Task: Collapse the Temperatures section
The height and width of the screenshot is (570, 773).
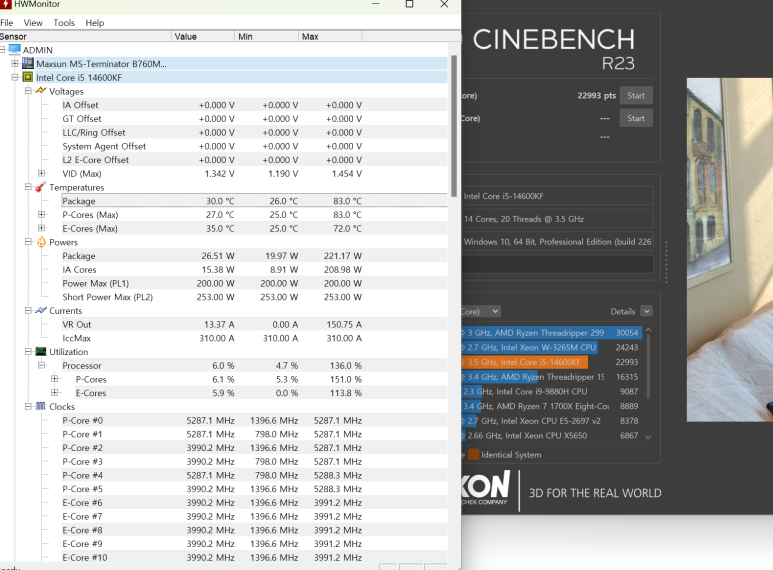Action: tap(28, 187)
